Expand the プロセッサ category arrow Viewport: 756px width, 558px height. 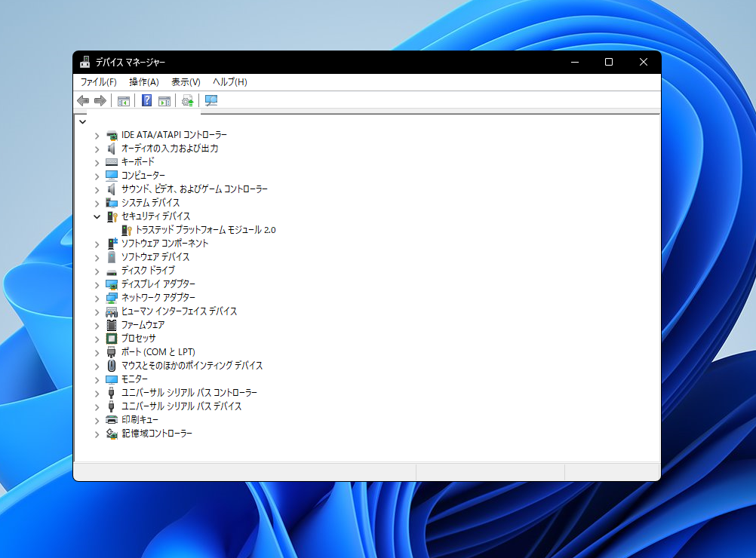pos(97,339)
